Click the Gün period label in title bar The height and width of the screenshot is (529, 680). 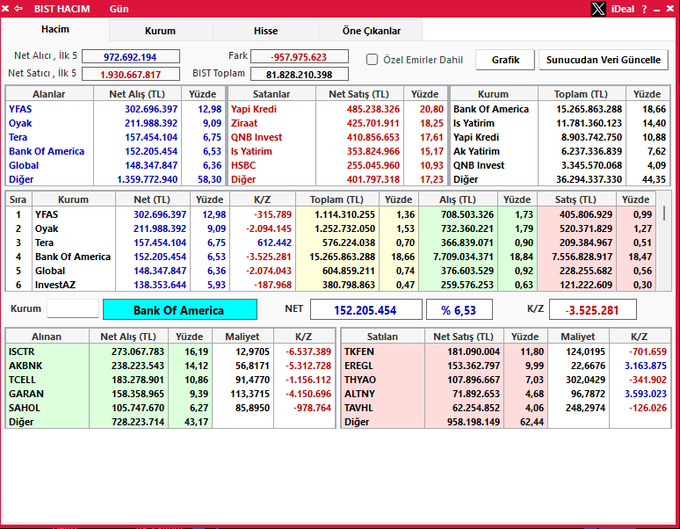tap(119, 9)
